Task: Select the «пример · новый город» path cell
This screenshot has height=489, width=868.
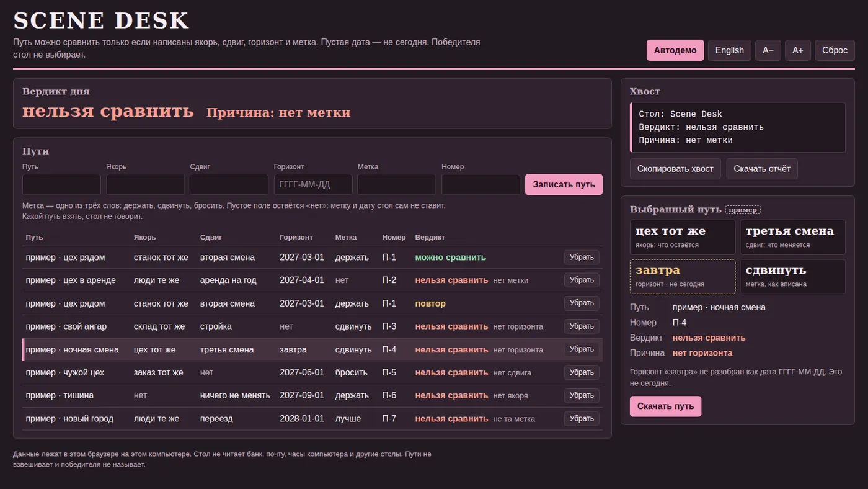Action: (69, 419)
